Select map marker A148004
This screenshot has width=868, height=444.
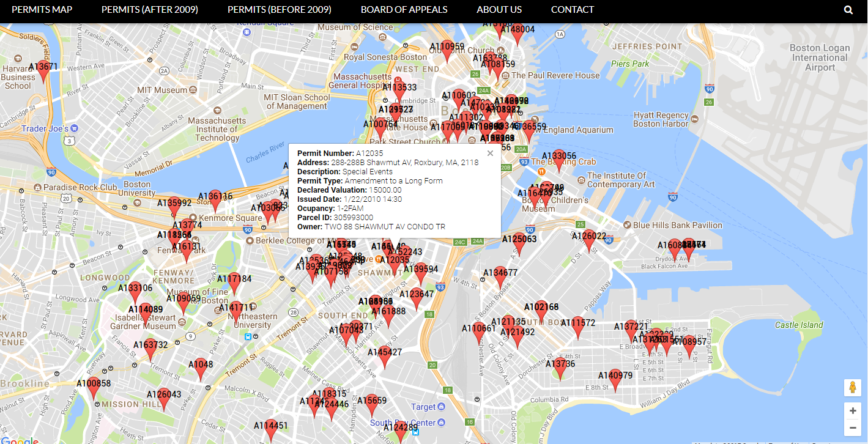pos(517,34)
